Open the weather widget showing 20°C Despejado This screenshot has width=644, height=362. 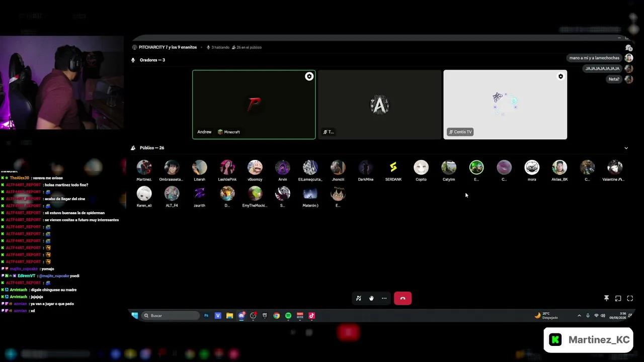click(546, 316)
